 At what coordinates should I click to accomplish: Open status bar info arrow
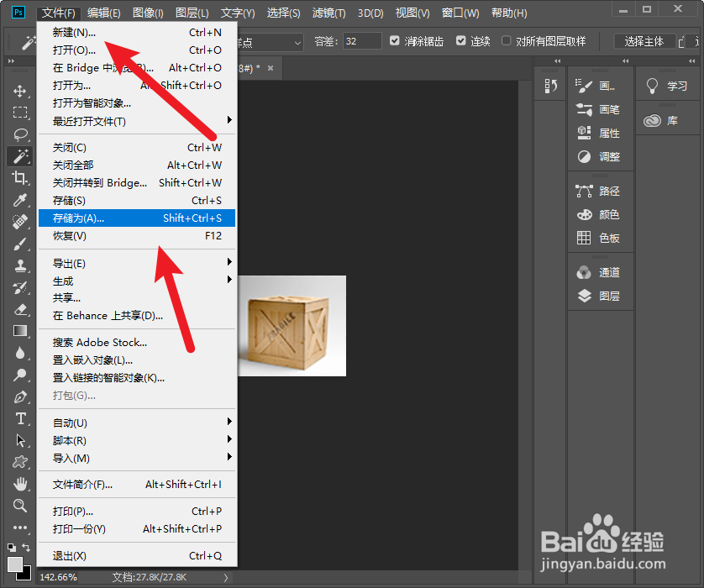pyautogui.click(x=226, y=577)
